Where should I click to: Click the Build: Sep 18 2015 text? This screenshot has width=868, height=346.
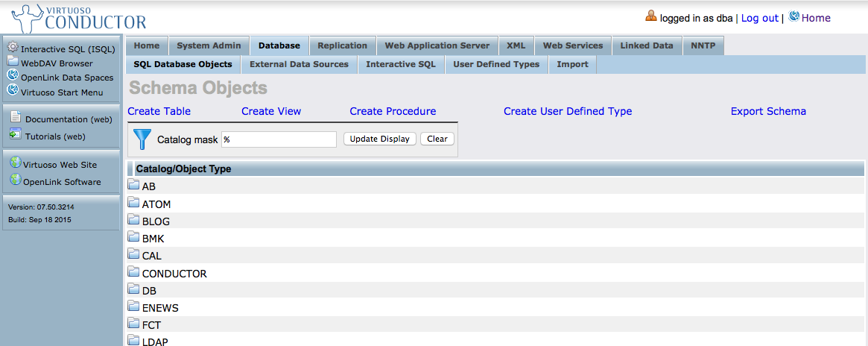pos(39,220)
